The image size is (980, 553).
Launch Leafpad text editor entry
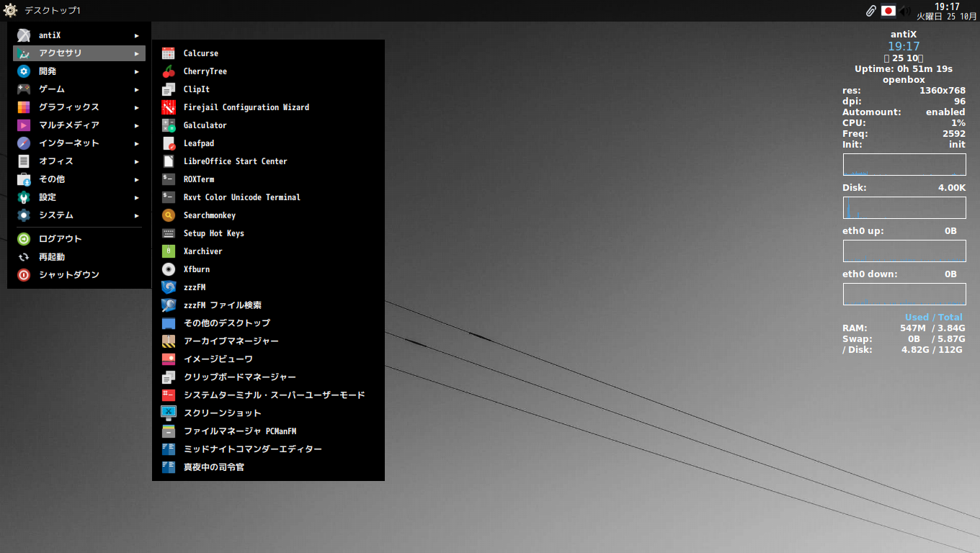click(268, 143)
